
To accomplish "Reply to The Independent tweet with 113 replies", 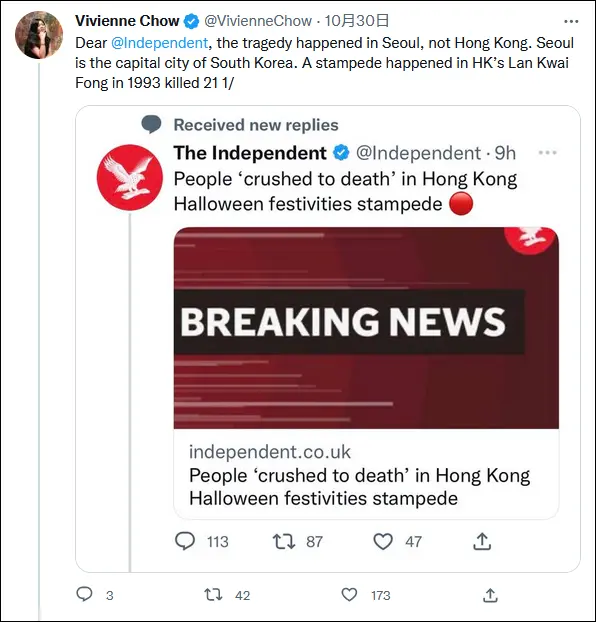I will tap(185, 541).
